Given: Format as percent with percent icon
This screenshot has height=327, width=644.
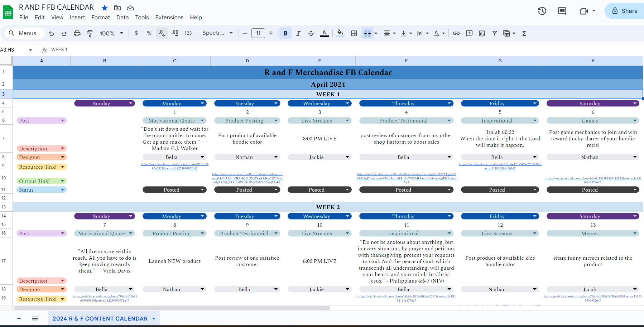Looking at the screenshot, I should 149,33.
